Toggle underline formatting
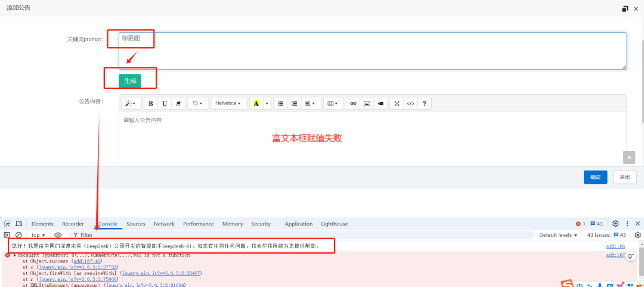The height and width of the screenshot is (287, 644). 165,103
